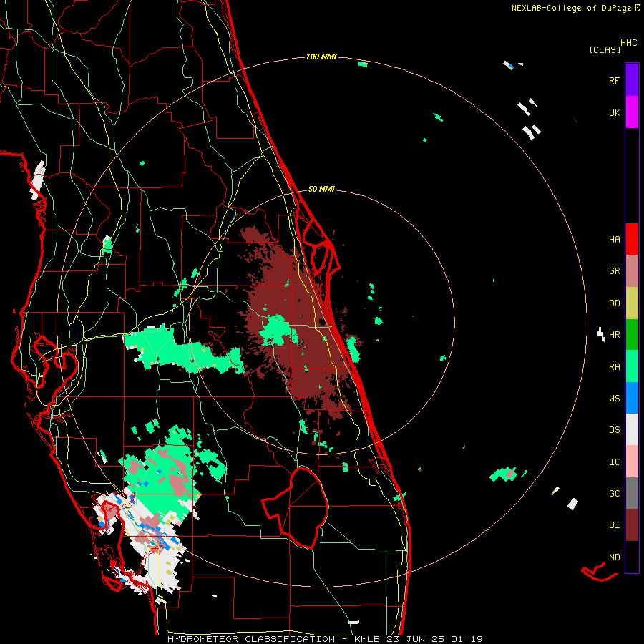Click the HA red legend swatch
The image size is (644, 644).
click(632, 239)
